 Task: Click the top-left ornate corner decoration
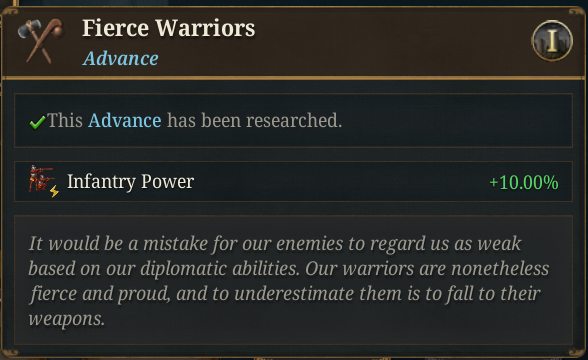pyautogui.click(x=10, y=12)
